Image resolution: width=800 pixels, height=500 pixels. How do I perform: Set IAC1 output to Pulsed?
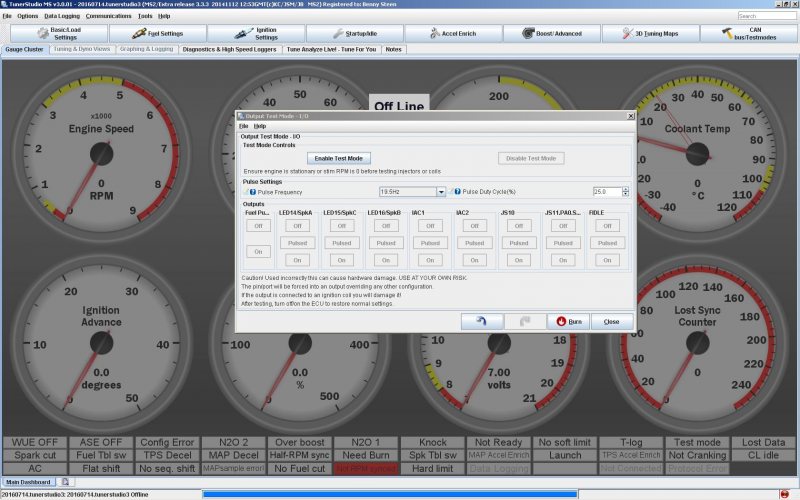click(430, 243)
